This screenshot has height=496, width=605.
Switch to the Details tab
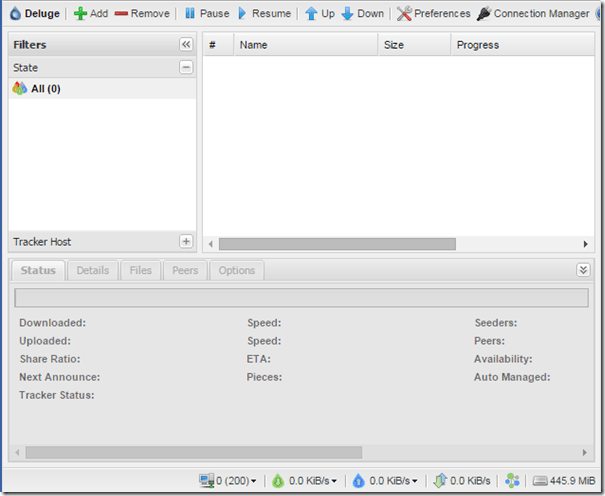tap(93, 270)
